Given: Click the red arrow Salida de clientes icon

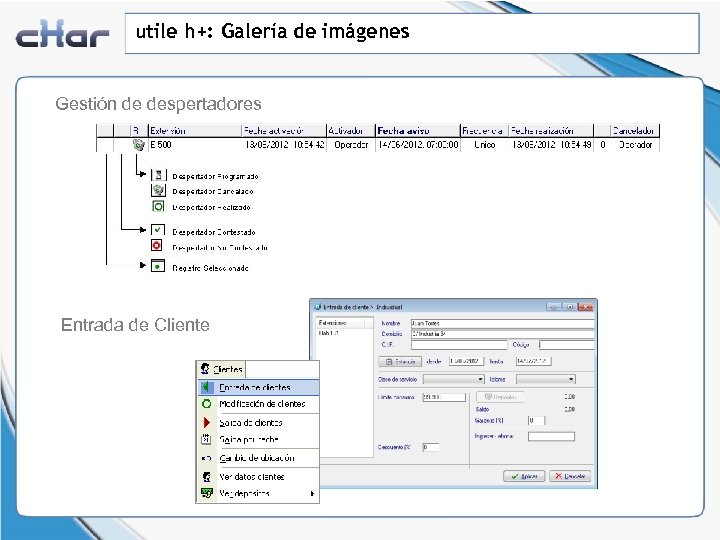Looking at the screenshot, I should pyautogui.click(x=206, y=422).
